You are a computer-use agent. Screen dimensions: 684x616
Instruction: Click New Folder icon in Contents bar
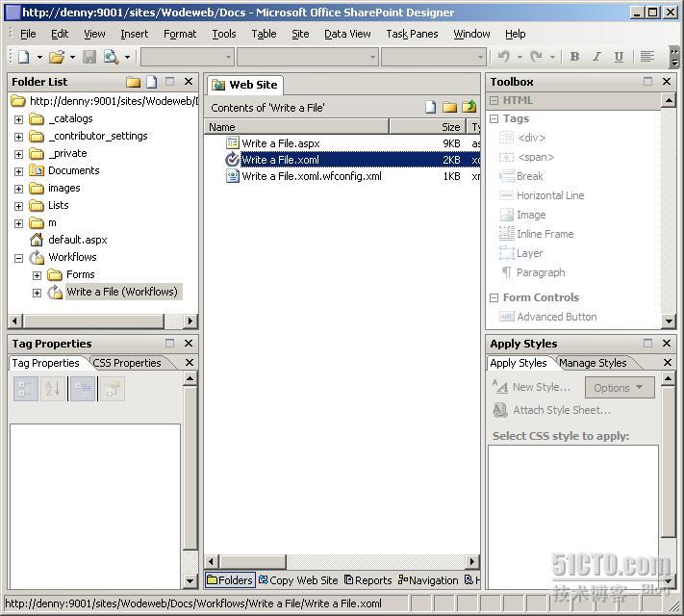click(x=449, y=107)
